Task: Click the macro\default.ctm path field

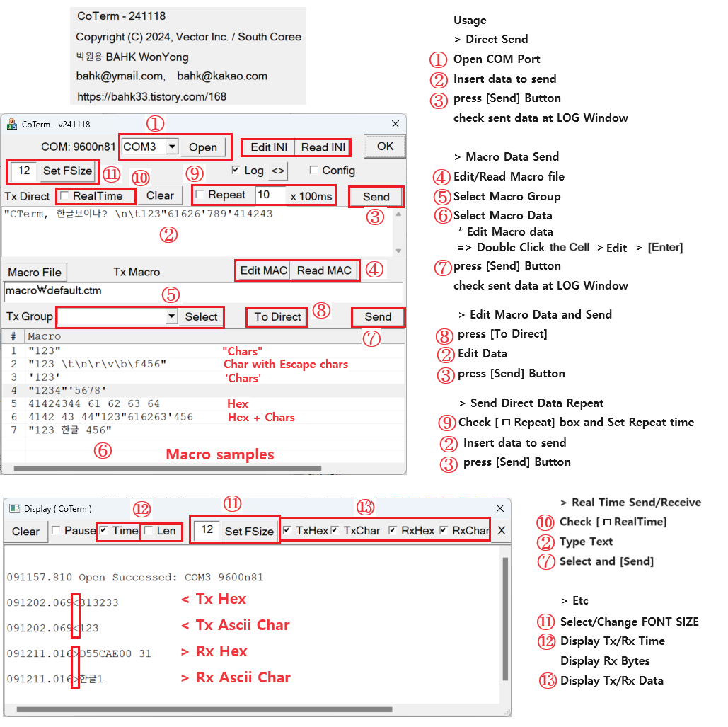Action: [x=203, y=291]
